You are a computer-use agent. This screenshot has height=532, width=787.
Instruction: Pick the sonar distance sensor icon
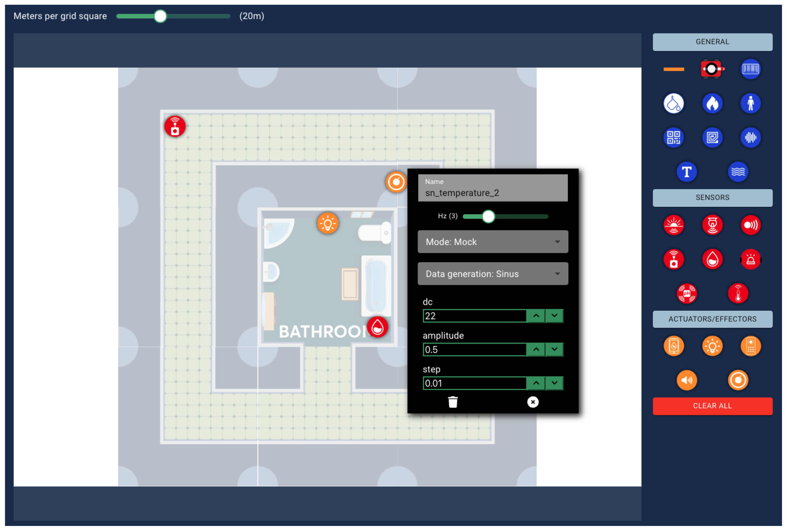tap(750, 225)
